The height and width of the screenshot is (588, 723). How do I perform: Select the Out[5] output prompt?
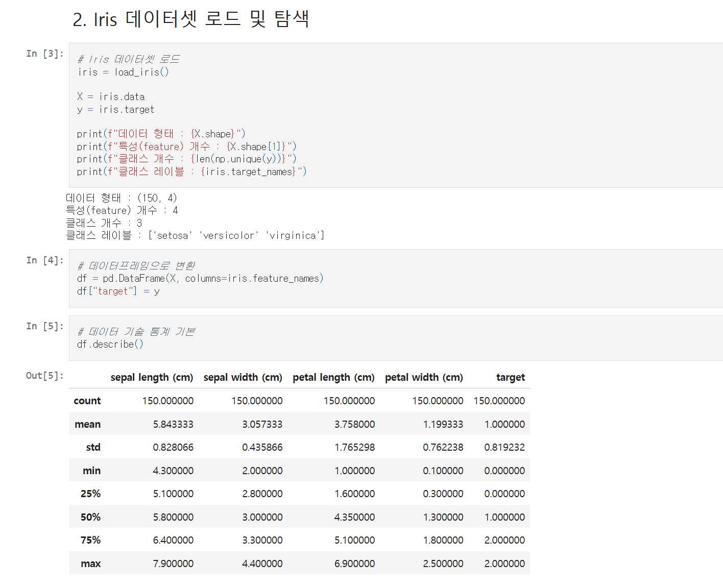coord(45,376)
